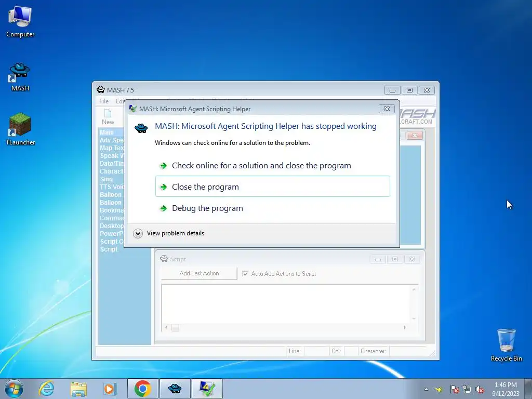Select Sing in the MASH sidebar

click(x=106, y=179)
